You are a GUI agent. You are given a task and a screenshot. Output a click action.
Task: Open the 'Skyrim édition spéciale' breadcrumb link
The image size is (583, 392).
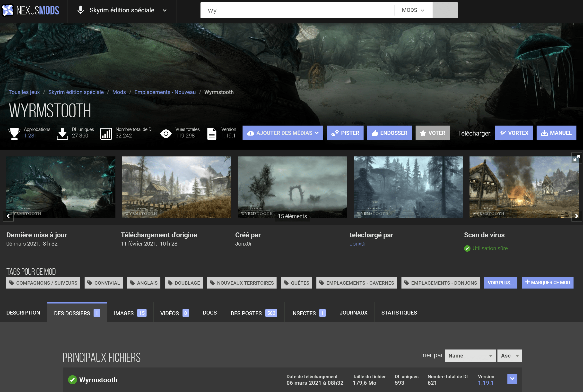point(76,92)
